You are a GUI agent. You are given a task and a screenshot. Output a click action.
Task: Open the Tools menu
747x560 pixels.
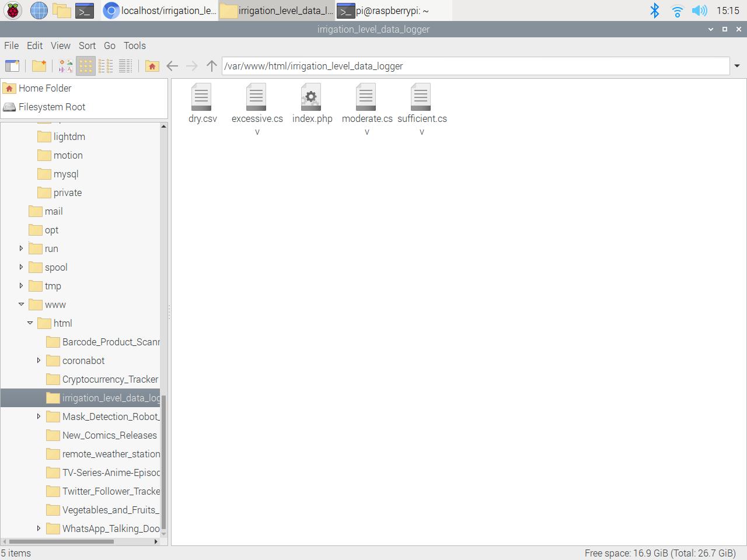pyautogui.click(x=134, y=45)
